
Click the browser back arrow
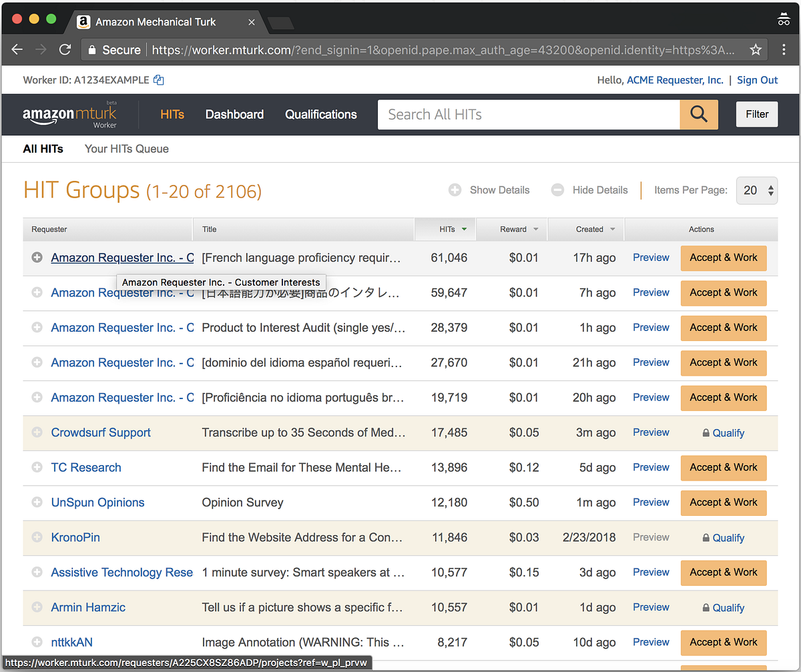click(17, 49)
